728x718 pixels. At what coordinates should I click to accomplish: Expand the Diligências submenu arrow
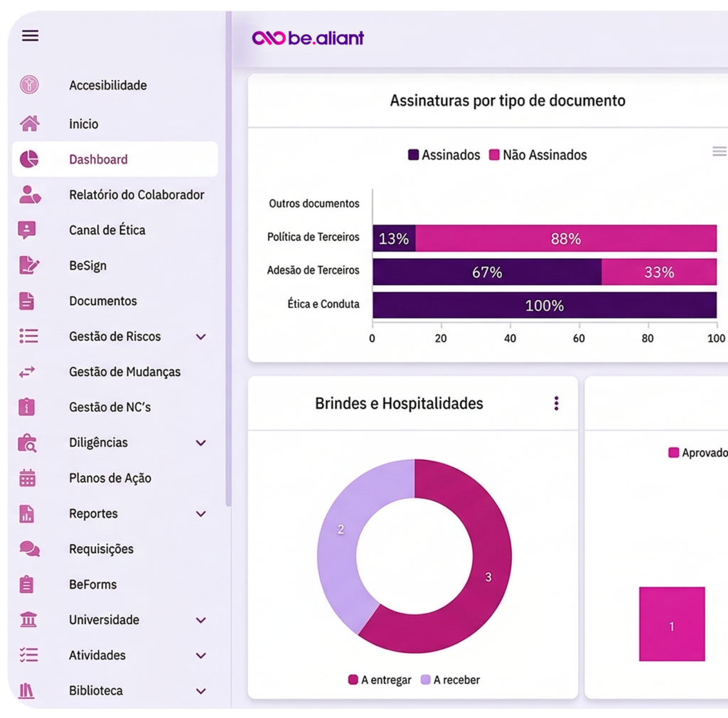(201, 443)
